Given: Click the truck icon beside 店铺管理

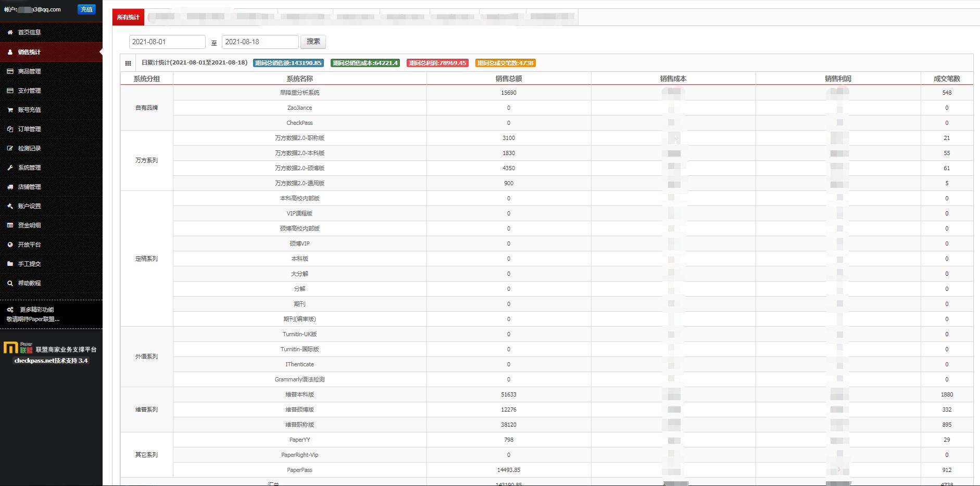Looking at the screenshot, I should click(10, 187).
